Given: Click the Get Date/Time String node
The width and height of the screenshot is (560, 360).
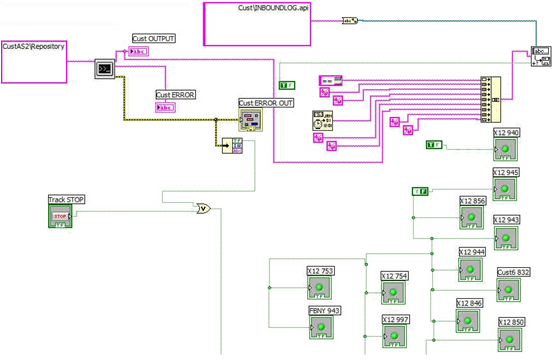Looking at the screenshot, I should (x=322, y=120).
